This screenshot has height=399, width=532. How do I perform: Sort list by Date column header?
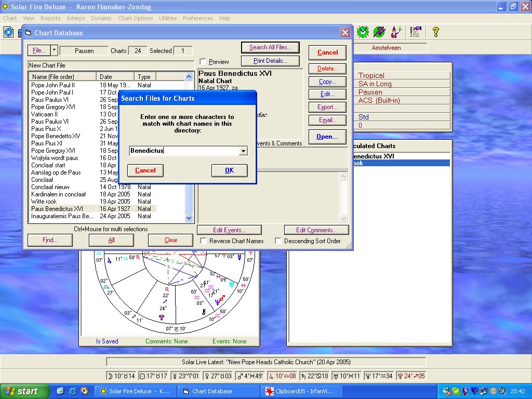pos(115,77)
